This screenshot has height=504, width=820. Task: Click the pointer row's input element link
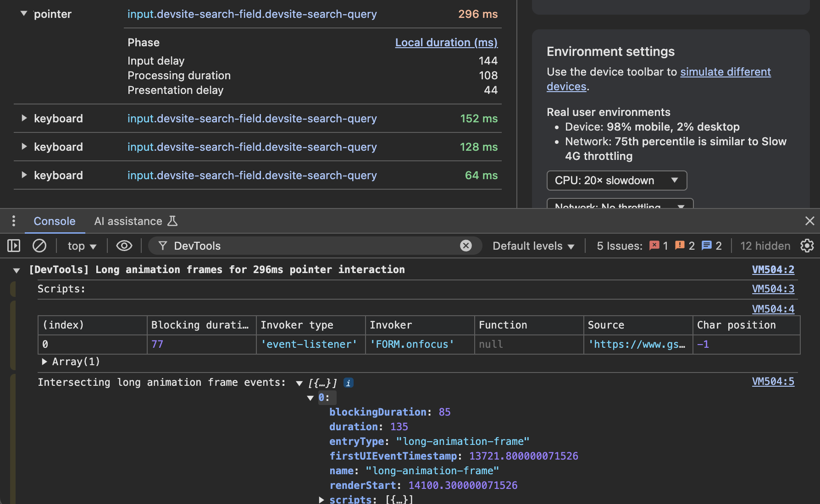tap(252, 14)
